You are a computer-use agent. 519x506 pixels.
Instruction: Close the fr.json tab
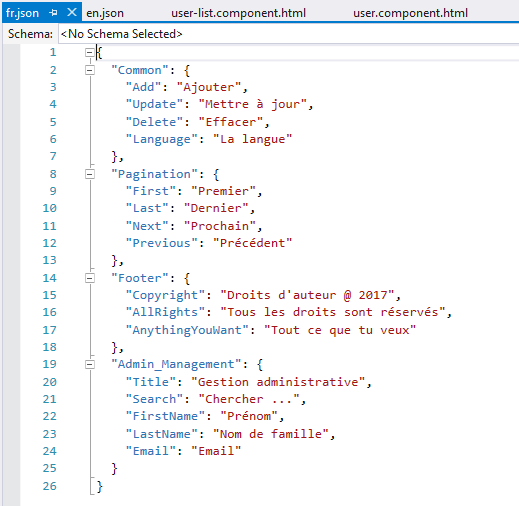click(72, 13)
